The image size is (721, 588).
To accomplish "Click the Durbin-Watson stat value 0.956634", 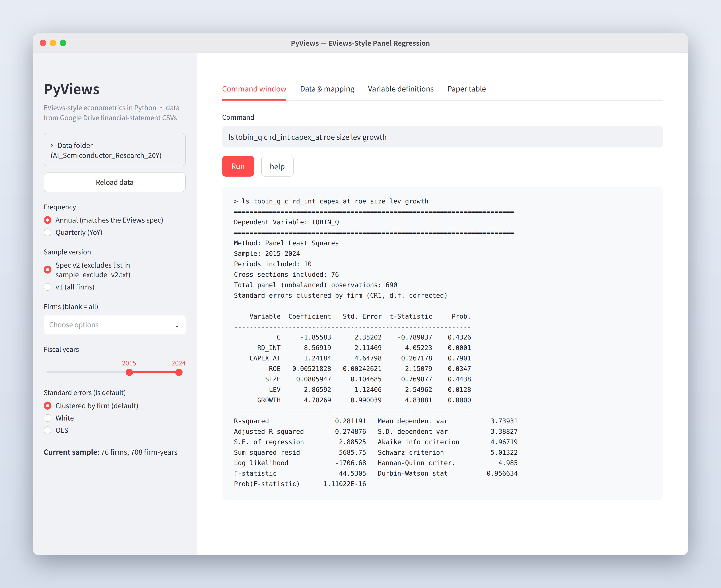I will [x=502, y=474].
